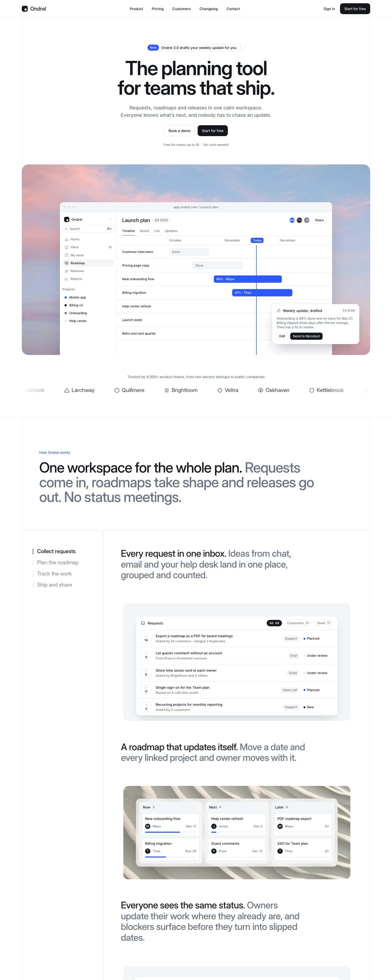Click Book a demo button
This screenshot has width=392, height=980.
[179, 131]
